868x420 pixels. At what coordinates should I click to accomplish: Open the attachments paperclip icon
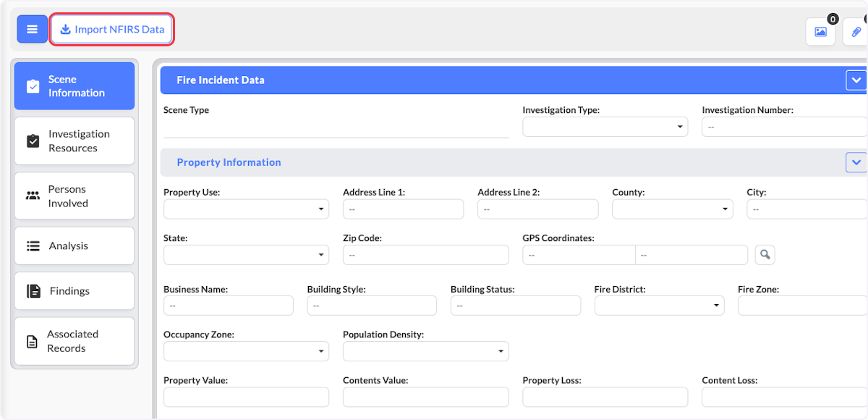856,32
